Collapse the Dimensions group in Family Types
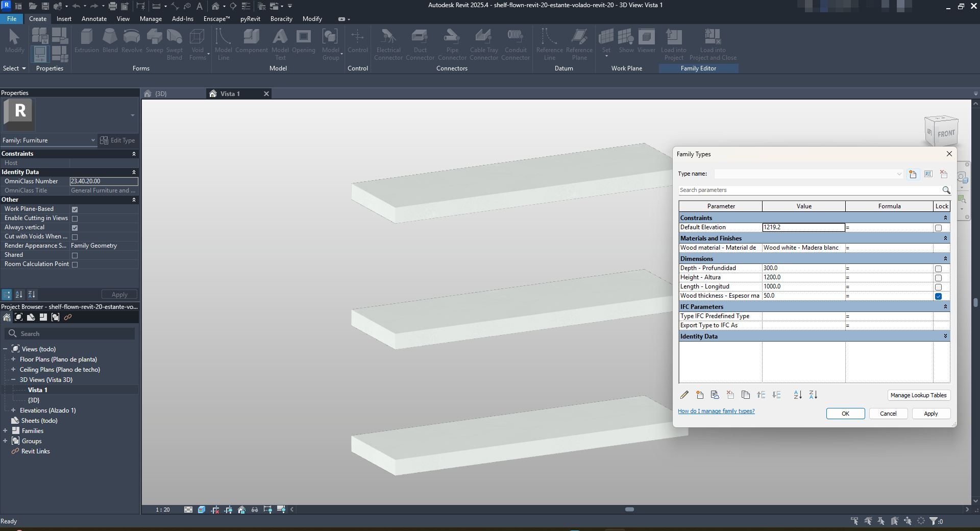The width and height of the screenshot is (980, 531). (x=945, y=259)
